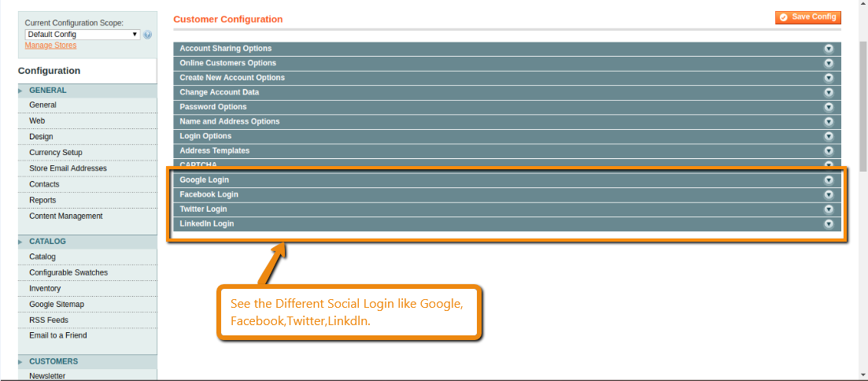Open Currency Setup in sidebar
868x381 pixels.
pyautogui.click(x=87, y=153)
